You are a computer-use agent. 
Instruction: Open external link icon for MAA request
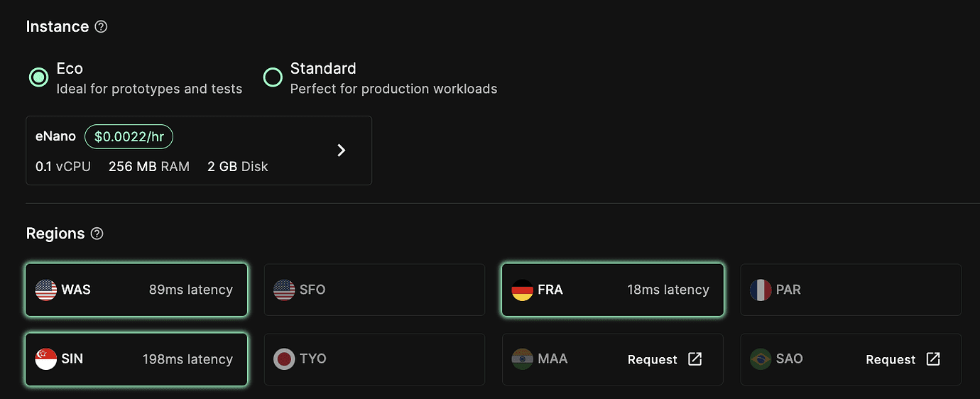point(695,359)
